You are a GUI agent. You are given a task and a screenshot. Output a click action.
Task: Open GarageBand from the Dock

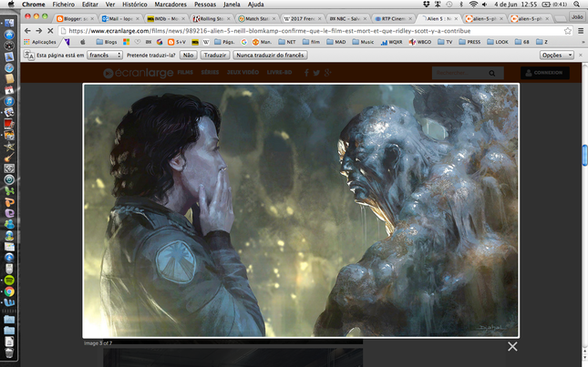tap(9, 158)
